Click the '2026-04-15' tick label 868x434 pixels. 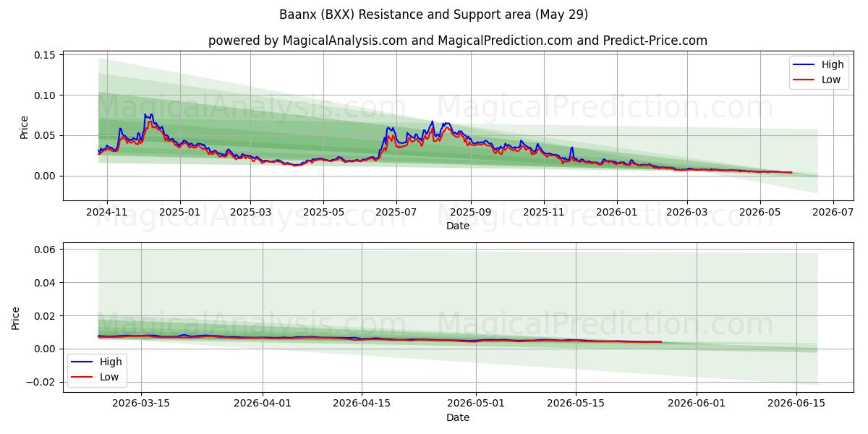click(x=361, y=404)
